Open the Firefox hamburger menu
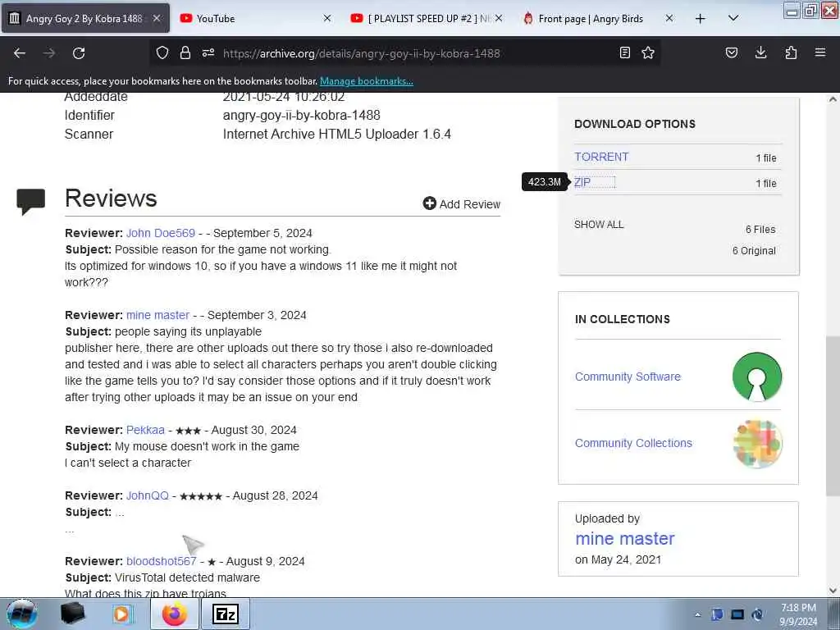Image resolution: width=840 pixels, height=630 pixels. [820, 52]
